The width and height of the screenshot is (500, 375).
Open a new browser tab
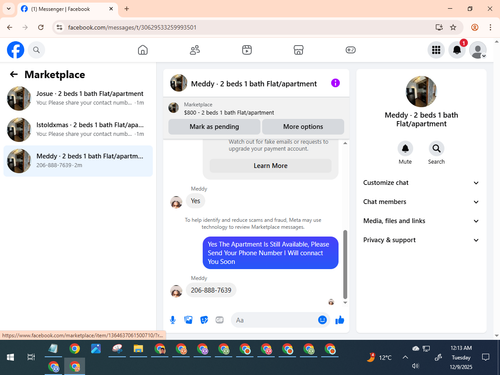coord(127,9)
